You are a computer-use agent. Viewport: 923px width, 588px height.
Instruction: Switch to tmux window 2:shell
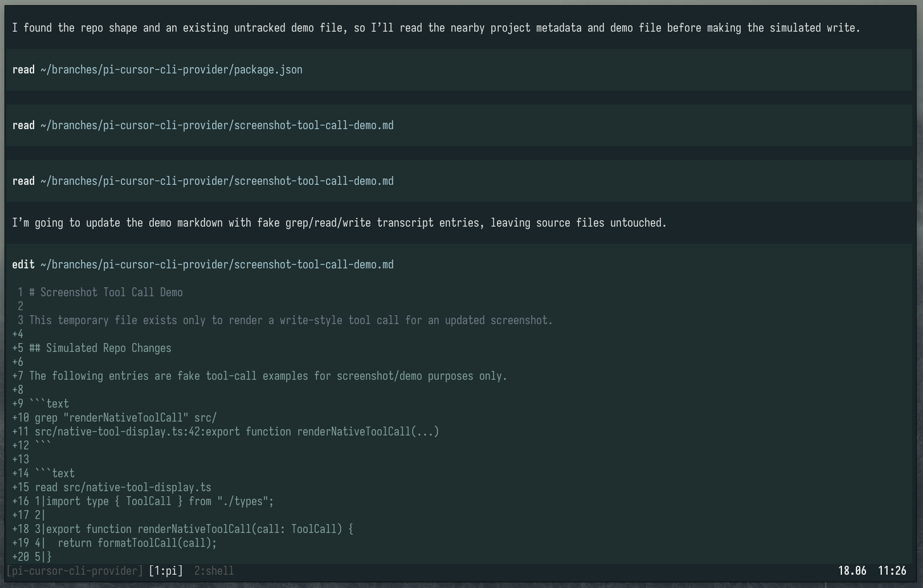tap(214, 571)
